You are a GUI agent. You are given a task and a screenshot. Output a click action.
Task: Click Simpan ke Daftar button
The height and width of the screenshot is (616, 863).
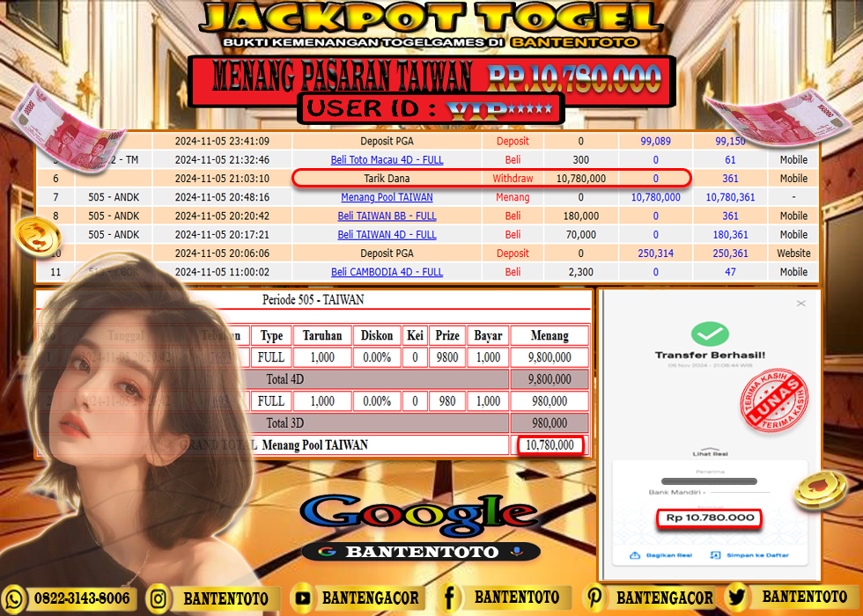click(750, 555)
